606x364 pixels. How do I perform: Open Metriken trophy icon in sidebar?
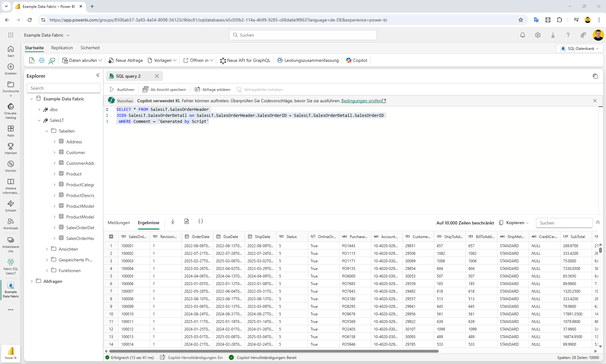[x=11, y=148]
